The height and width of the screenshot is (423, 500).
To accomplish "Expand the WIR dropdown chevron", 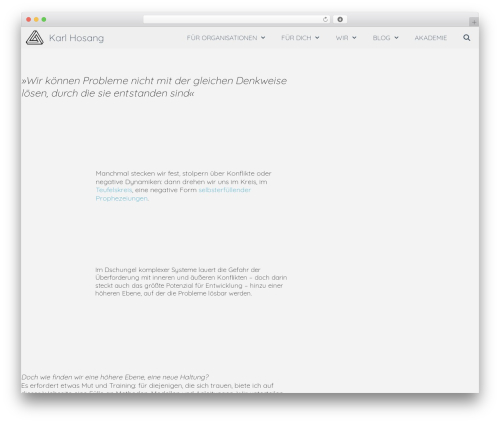I will (354, 38).
